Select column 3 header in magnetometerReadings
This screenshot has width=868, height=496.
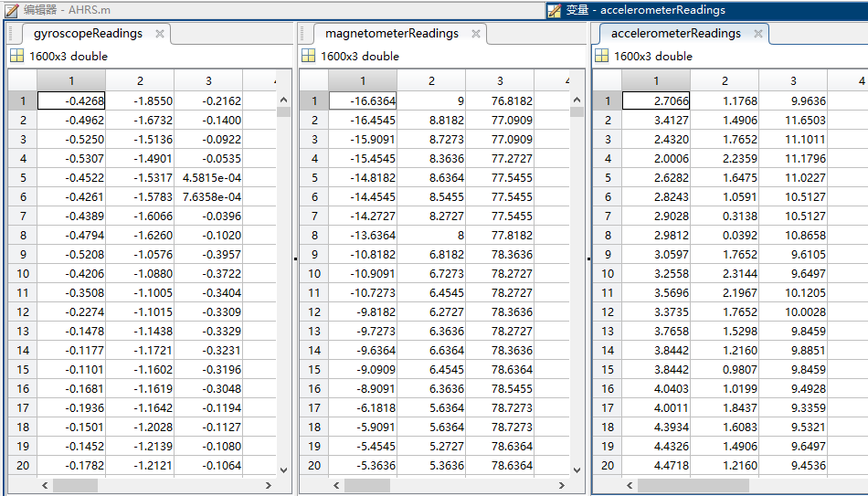[x=500, y=80]
